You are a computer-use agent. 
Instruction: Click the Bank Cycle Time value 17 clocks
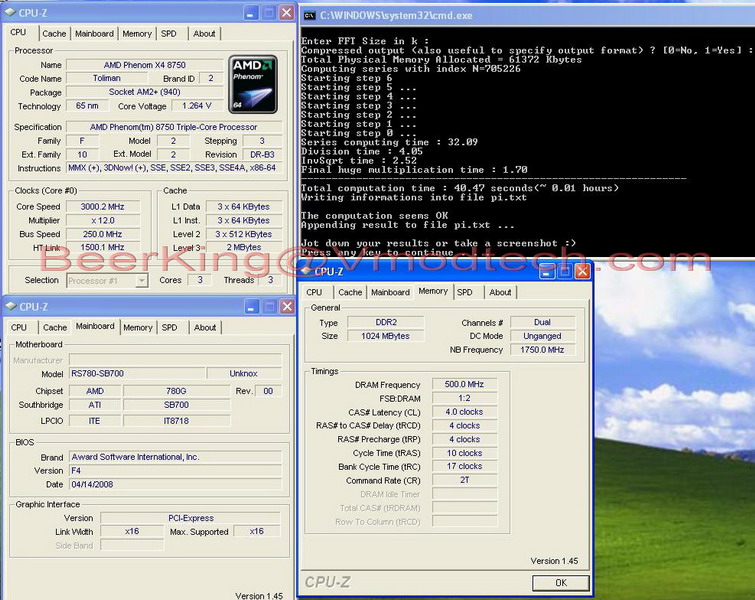point(465,466)
